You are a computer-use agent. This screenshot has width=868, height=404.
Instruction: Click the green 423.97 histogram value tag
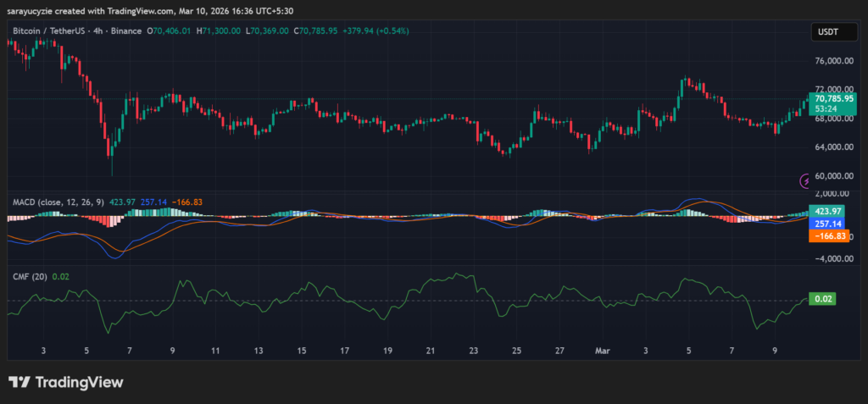point(826,210)
